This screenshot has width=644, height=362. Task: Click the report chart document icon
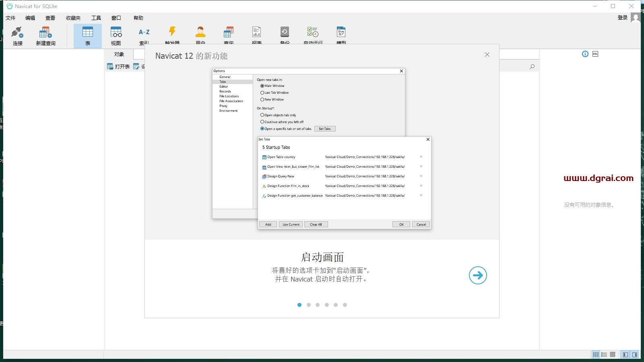pyautogui.click(x=257, y=32)
